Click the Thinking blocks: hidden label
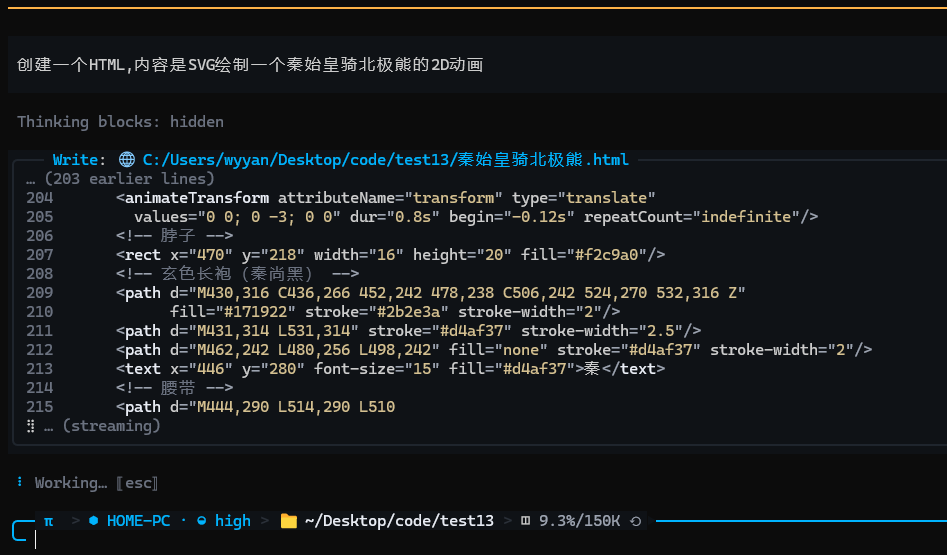The height and width of the screenshot is (555, 947). pos(120,121)
